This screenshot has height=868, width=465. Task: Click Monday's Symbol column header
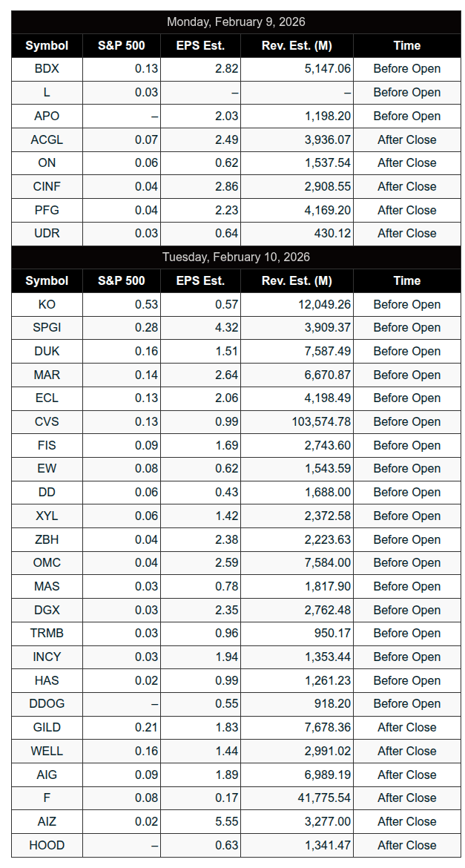(47, 45)
